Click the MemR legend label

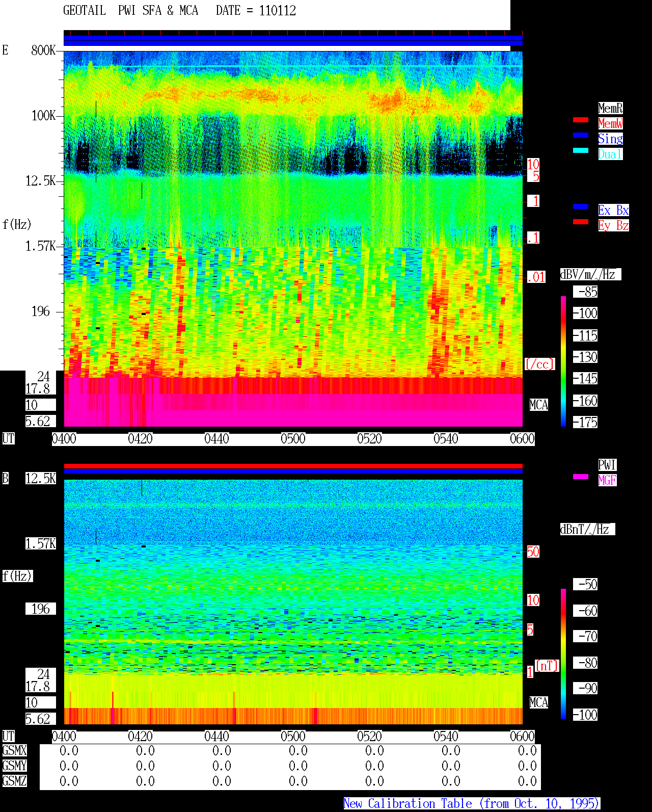coord(610,108)
